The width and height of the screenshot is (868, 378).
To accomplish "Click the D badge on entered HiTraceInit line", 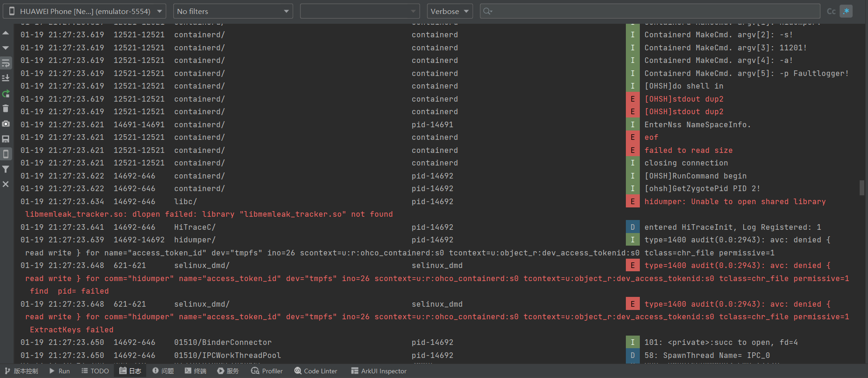I will (632, 227).
